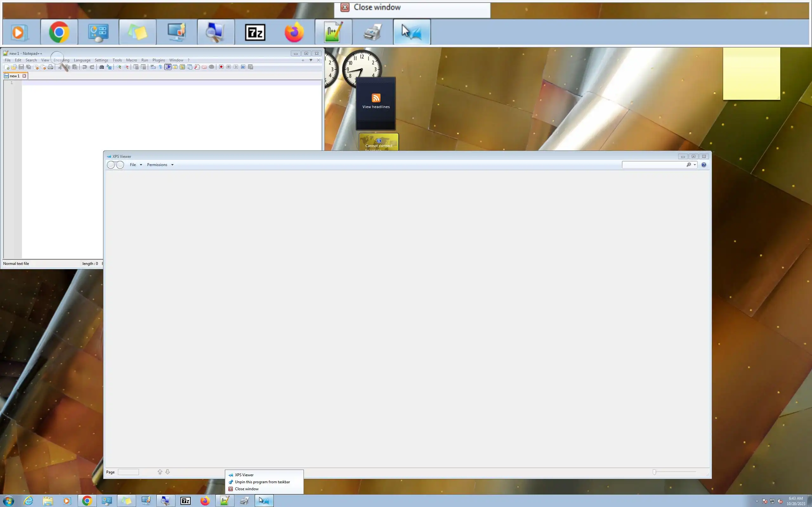This screenshot has width=812, height=507.
Task: Click the Page number field in XPS Viewer
Action: [x=128, y=472]
